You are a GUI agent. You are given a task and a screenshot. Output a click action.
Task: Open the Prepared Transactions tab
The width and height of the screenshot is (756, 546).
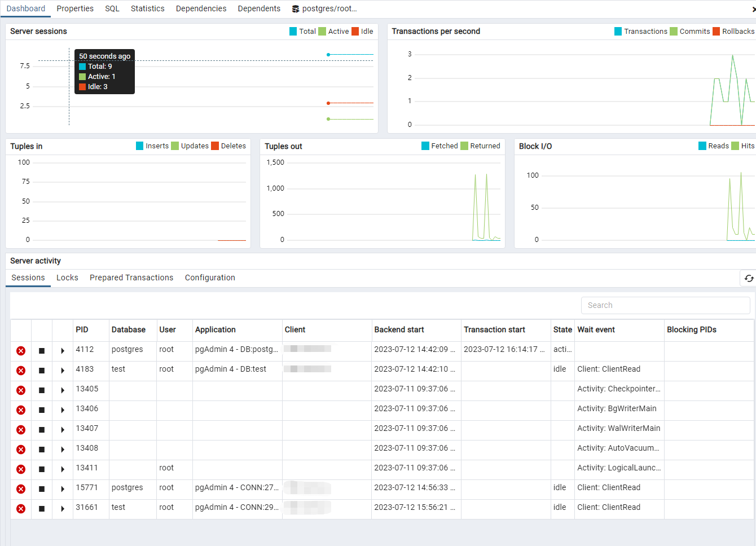pyautogui.click(x=131, y=278)
